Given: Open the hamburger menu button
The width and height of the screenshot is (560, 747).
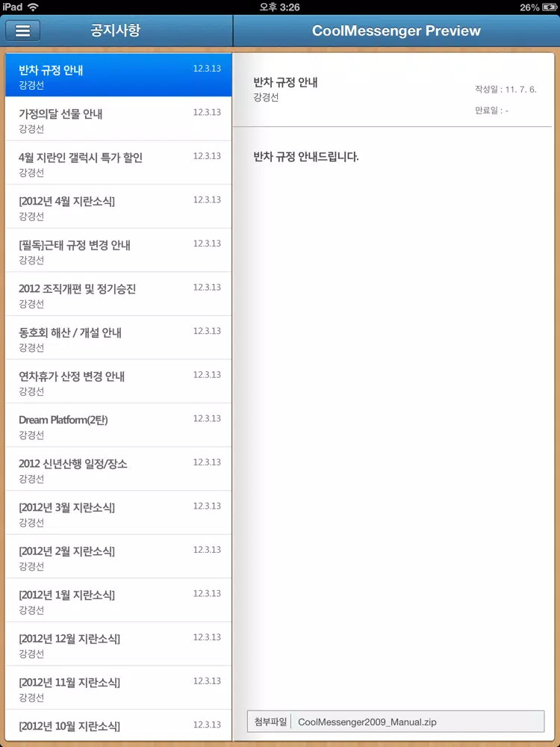Looking at the screenshot, I should [22, 31].
